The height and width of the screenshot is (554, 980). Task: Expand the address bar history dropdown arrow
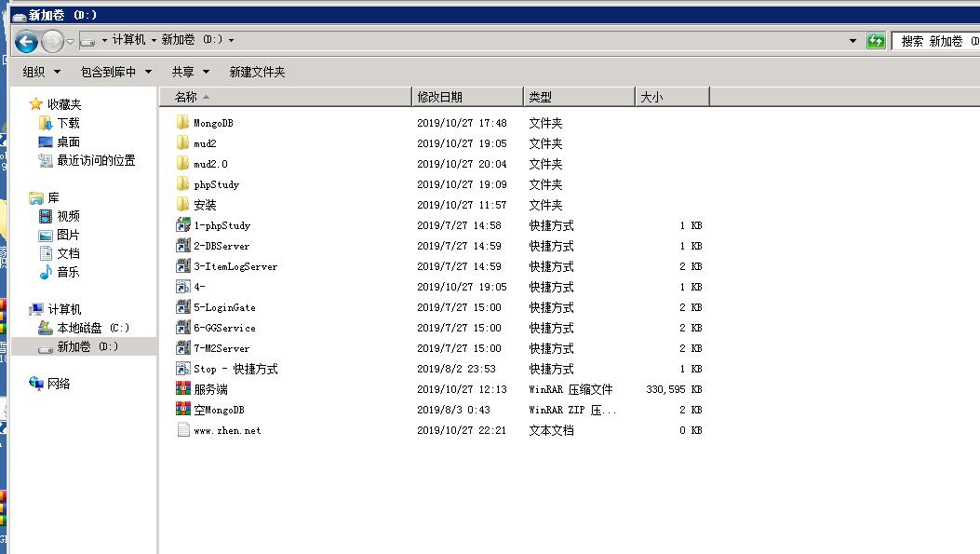click(852, 41)
